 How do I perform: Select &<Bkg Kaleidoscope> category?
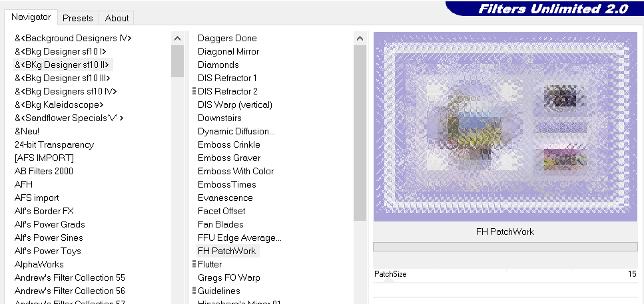coord(59,104)
